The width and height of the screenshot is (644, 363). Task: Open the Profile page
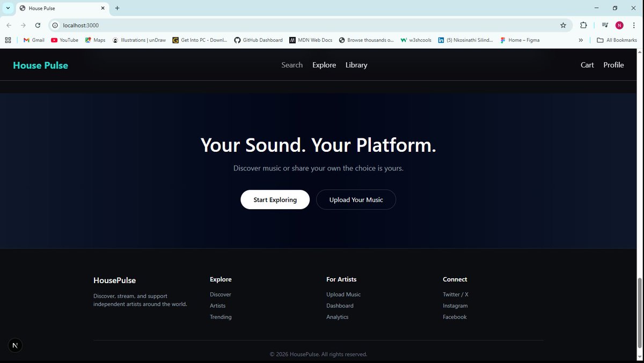coord(613,65)
